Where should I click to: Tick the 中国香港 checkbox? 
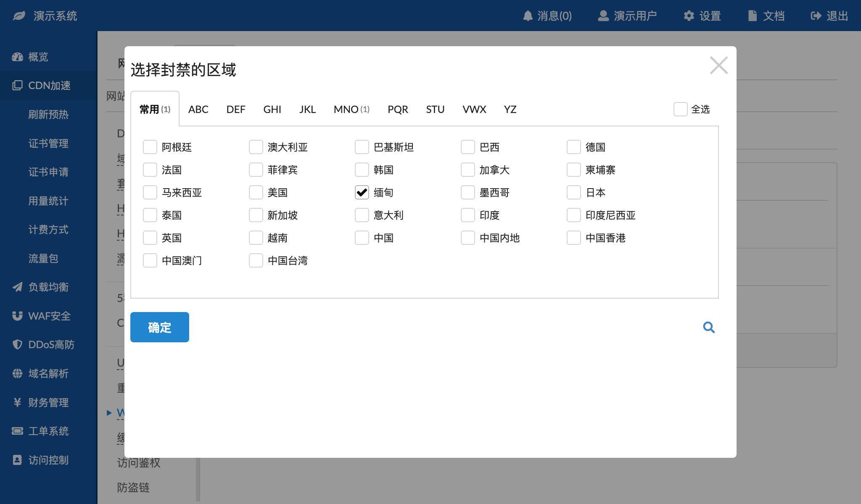click(574, 238)
